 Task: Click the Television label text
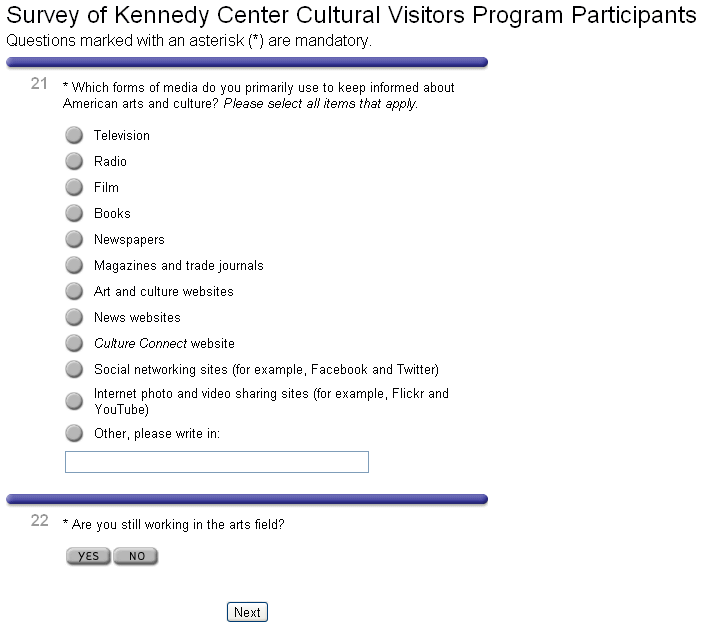[122, 135]
